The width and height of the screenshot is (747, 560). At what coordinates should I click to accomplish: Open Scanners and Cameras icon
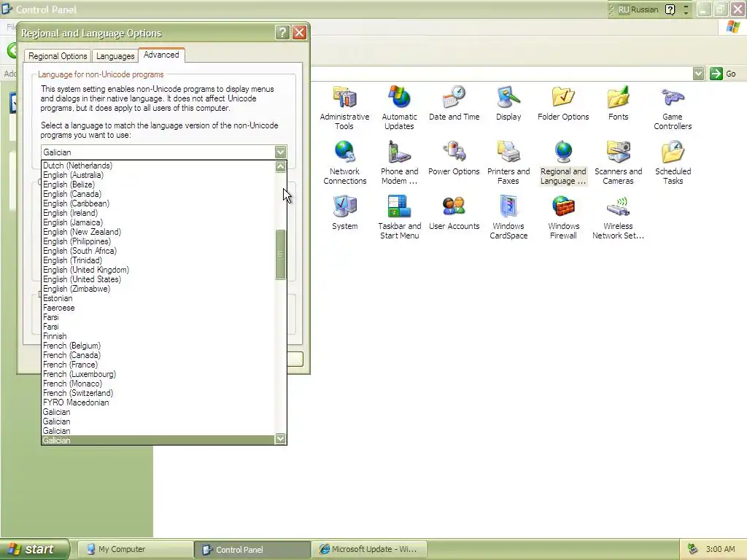pos(618,163)
